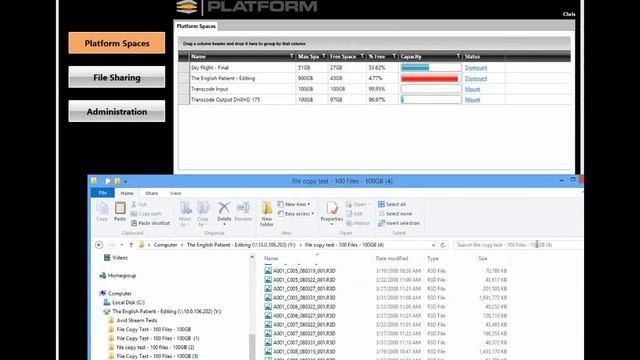The height and width of the screenshot is (360, 640).
Task: Click the Rename icon
Action: pos(243,208)
